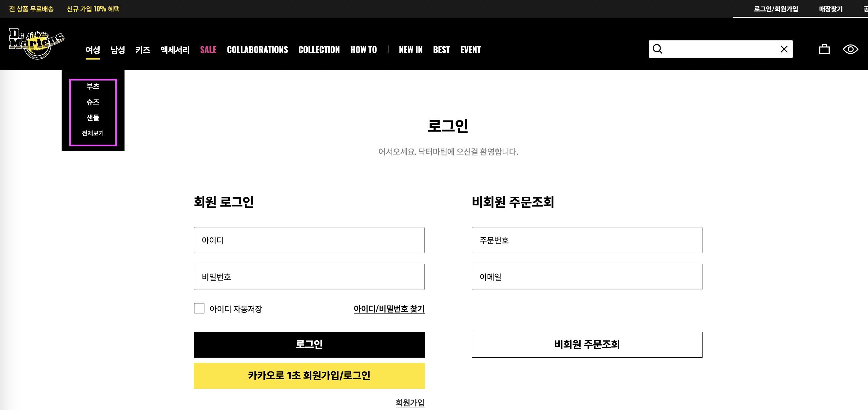Screen dimensions: 868x410
Task: Click the eye recently viewed icon
Action: pyautogui.click(x=850, y=49)
